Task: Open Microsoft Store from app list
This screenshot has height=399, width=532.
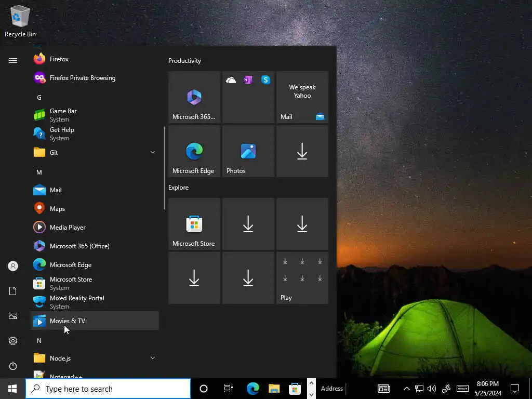Action: point(95,283)
